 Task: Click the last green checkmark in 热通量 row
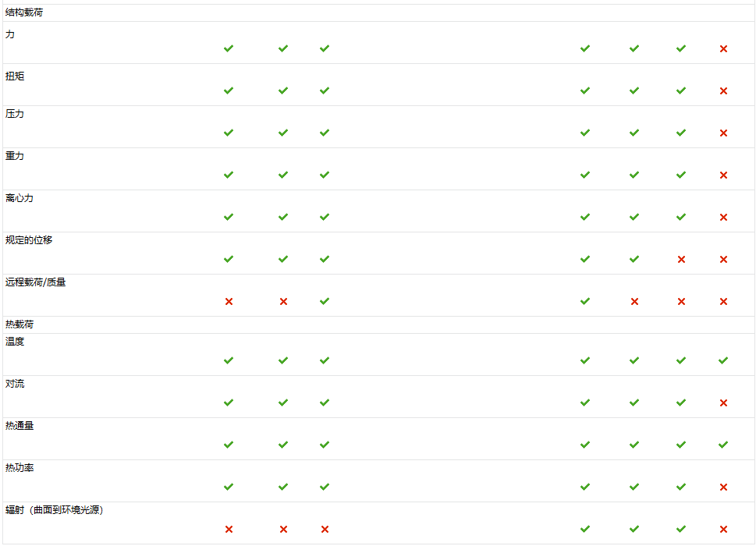pos(723,445)
